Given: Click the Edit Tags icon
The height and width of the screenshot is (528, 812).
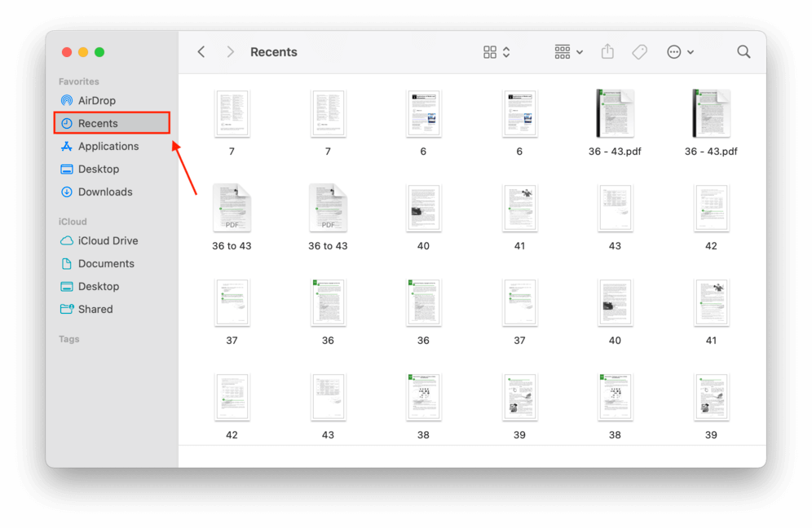Looking at the screenshot, I should click(x=639, y=52).
